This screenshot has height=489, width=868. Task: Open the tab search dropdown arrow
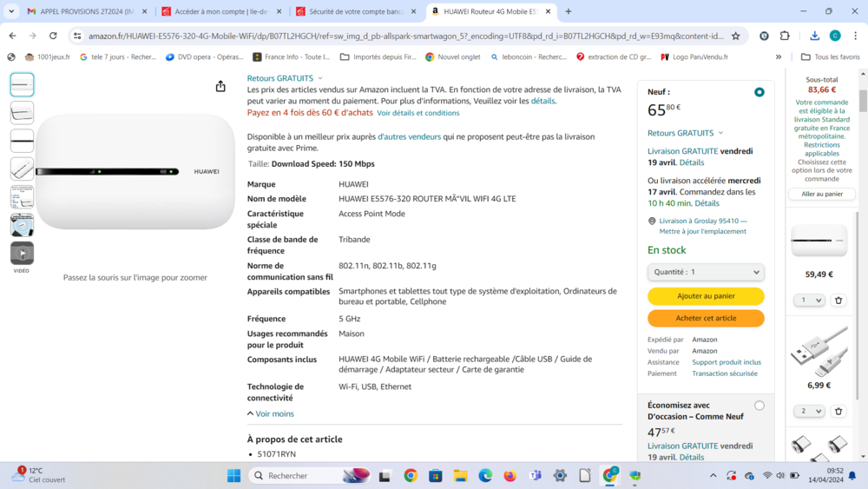(11, 11)
